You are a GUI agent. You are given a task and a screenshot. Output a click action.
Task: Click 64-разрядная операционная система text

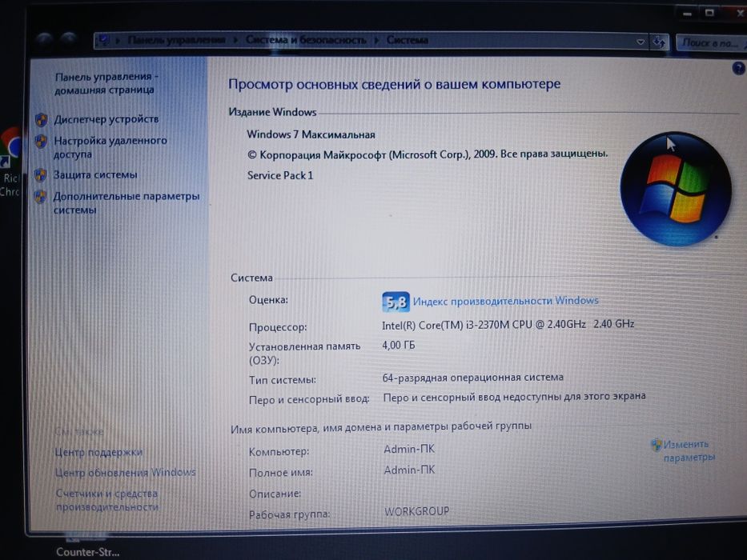[x=472, y=378]
